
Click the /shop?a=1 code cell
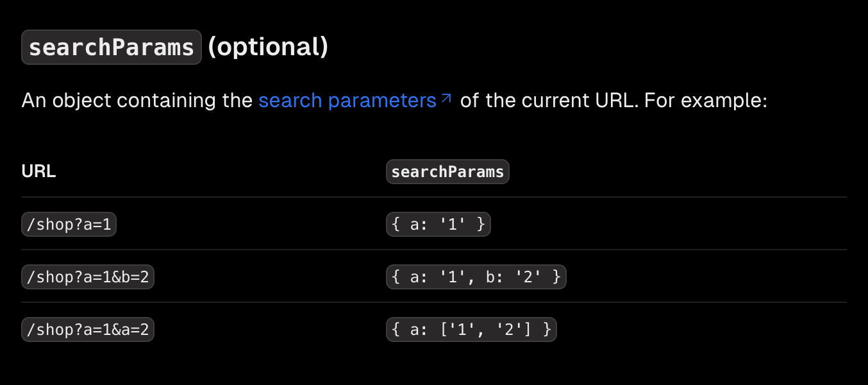click(69, 225)
